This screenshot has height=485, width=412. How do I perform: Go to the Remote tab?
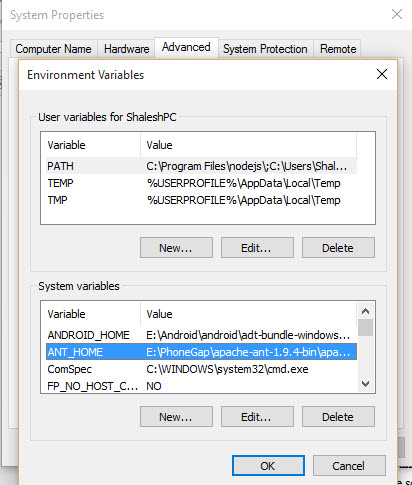pos(338,49)
